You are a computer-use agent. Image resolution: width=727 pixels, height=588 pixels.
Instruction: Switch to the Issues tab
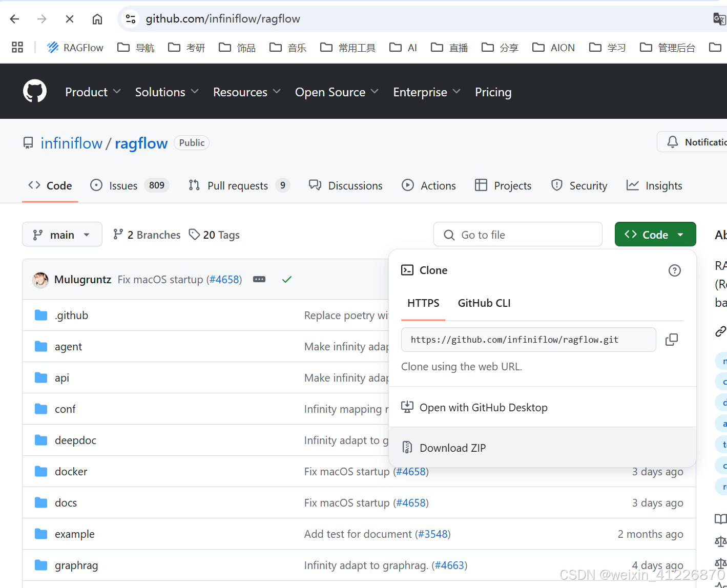click(129, 185)
